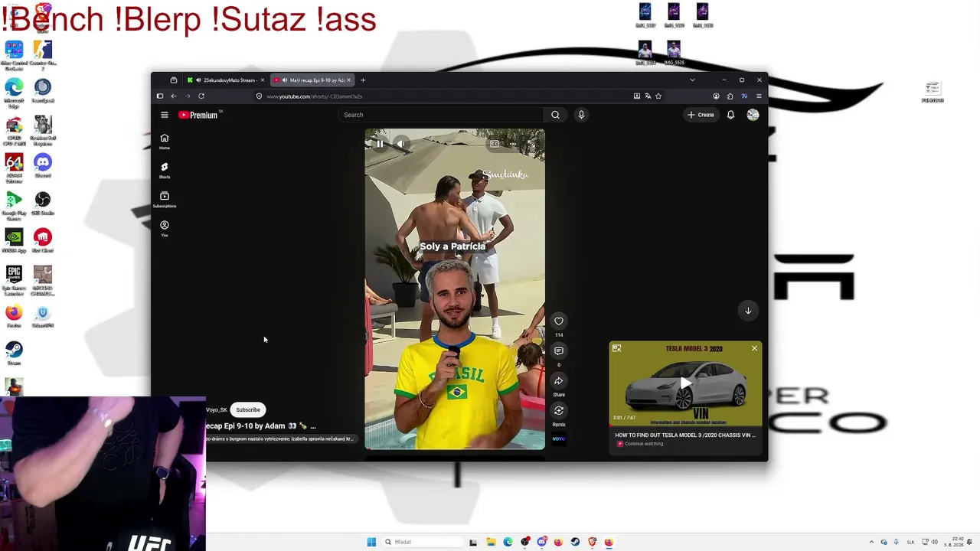Open the Windows Start menu
980x551 pixels.
371,542
